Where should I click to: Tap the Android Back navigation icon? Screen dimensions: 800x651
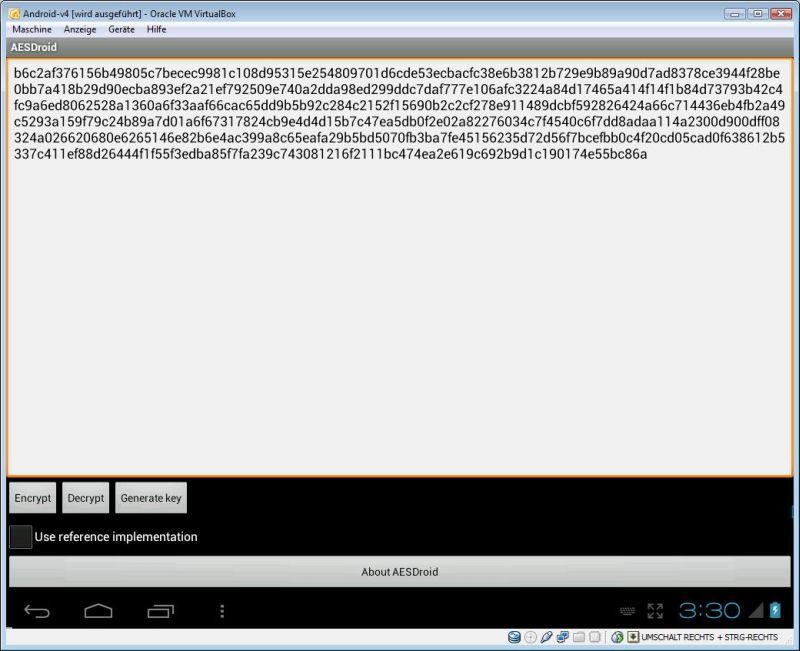click(x=37, y=611)
